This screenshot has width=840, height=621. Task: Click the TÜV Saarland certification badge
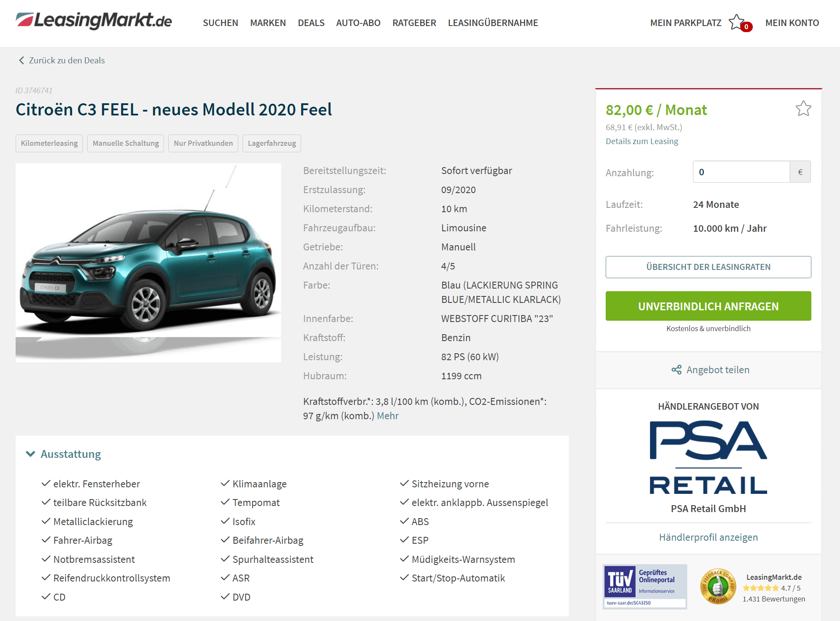coord(645,586)
